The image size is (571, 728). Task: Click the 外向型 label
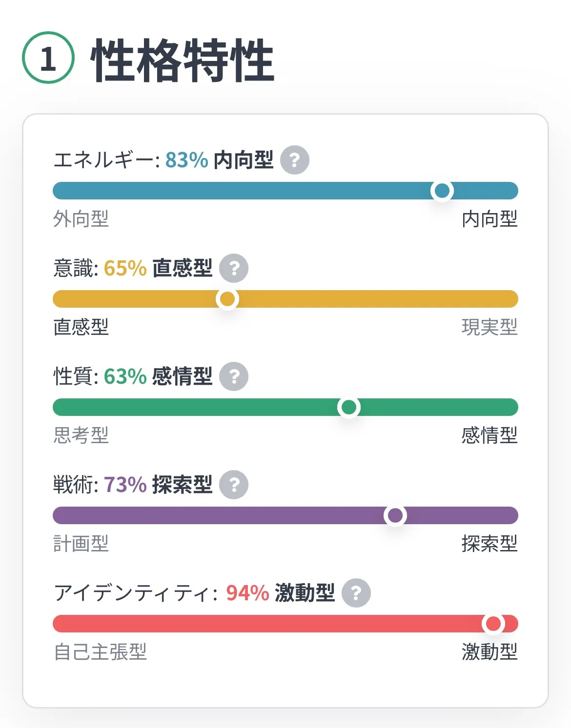point(81,219)
